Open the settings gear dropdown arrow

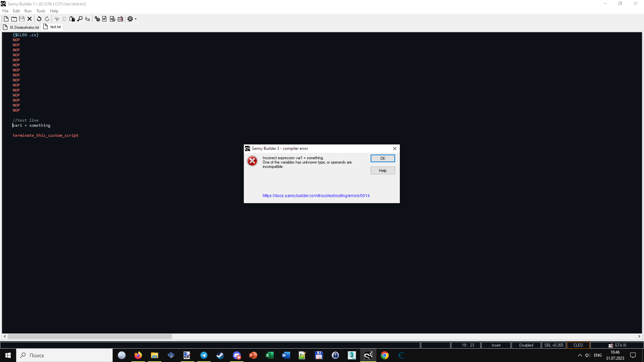135,19
